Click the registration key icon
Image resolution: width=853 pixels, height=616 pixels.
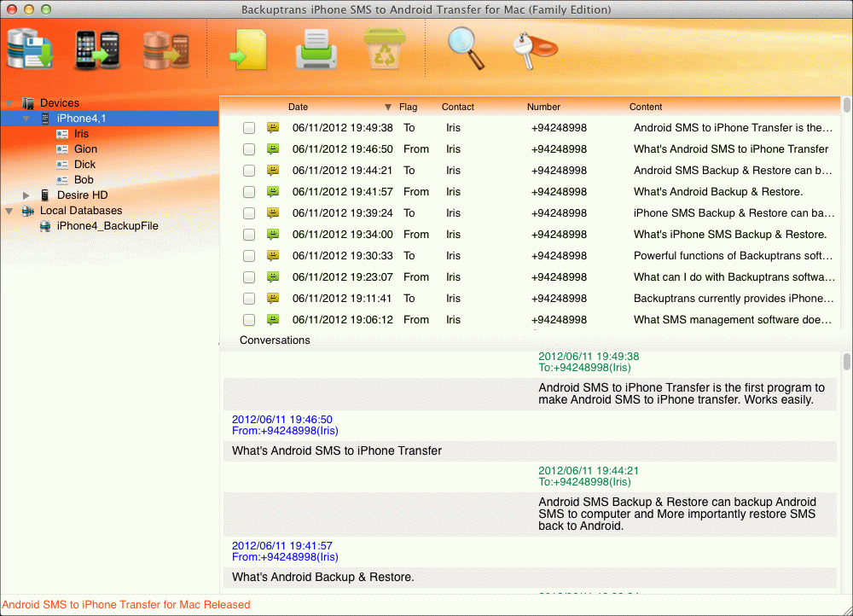click(x=533, y=49)
